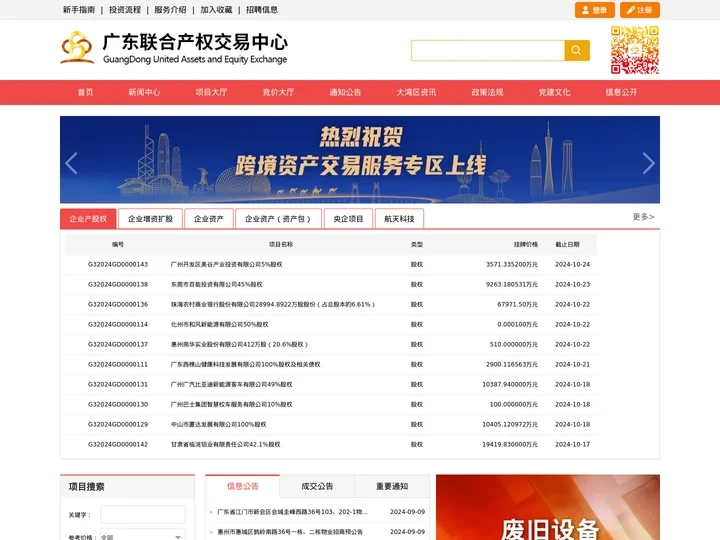The height and width of the screenshot is (540, 720).
Task: Focus the top search input field
Action: [x=488, y=51]
